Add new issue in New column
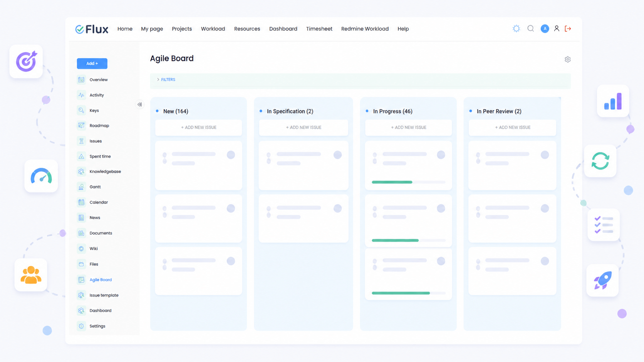This screenshot has height=362, width=644. click(198, 127)
